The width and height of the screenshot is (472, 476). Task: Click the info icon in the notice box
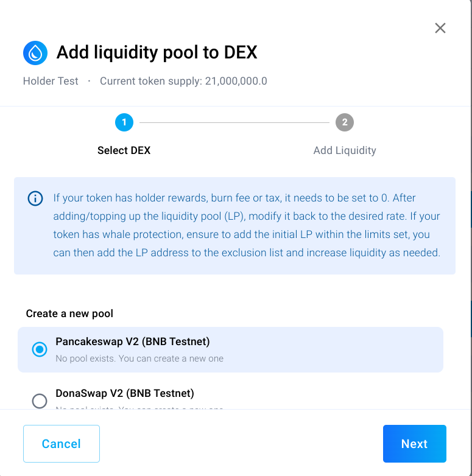click(x=35, y=198)
